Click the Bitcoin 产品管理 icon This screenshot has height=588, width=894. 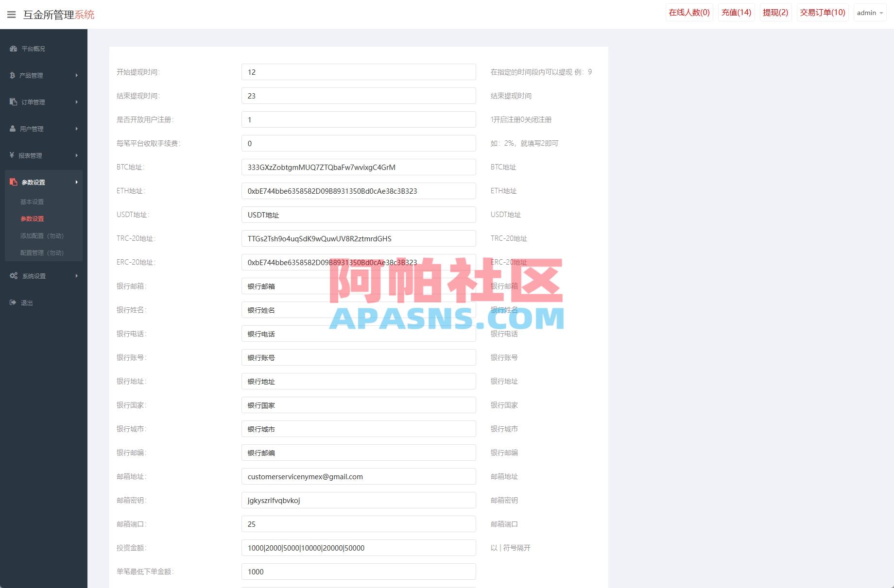pyautogui.click(x=12, y=75)
